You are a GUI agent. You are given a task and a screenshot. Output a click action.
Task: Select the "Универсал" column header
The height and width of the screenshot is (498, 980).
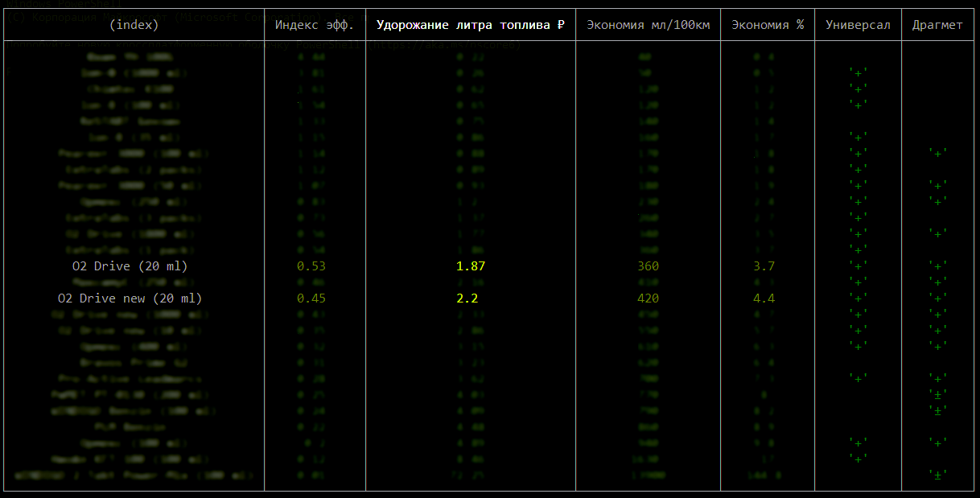pyautogui.click(x=858, y=25)
